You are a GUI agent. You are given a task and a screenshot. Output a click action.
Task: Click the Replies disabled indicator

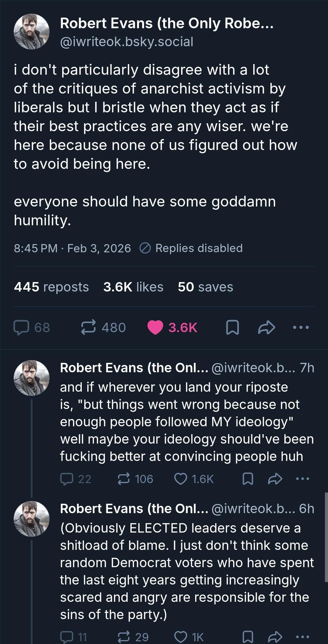pos(191,248)
